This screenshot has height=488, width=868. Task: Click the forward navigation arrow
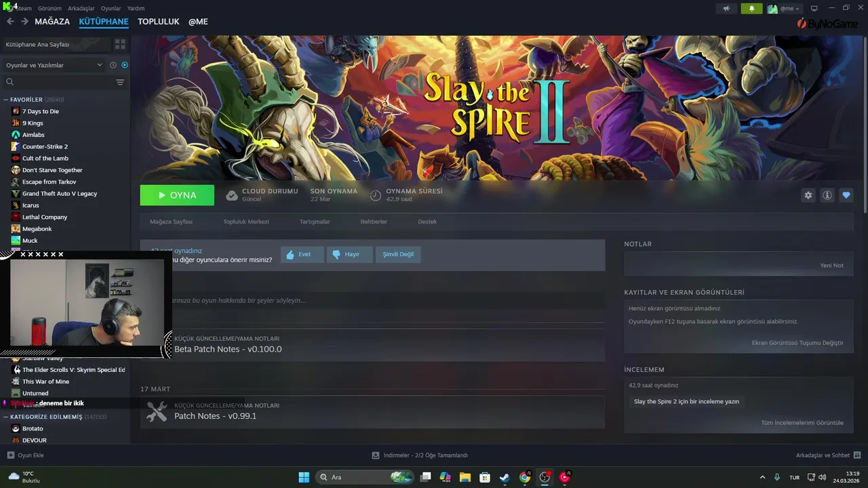[x=24, y=22]
